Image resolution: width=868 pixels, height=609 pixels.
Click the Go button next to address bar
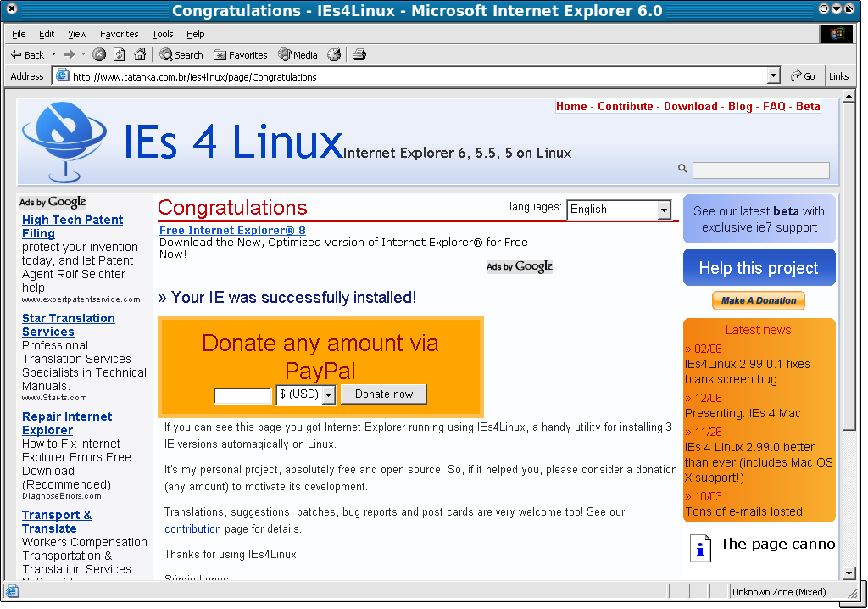click(x=803, y=76)
